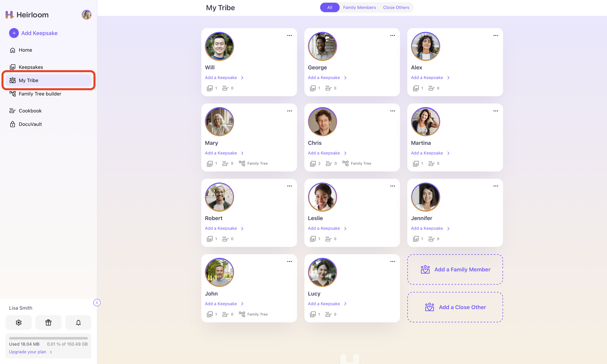Viewport: 607px width, 364px height.
Task: Open Family Tree builder in sidebar
Action: tap(40, 94)
